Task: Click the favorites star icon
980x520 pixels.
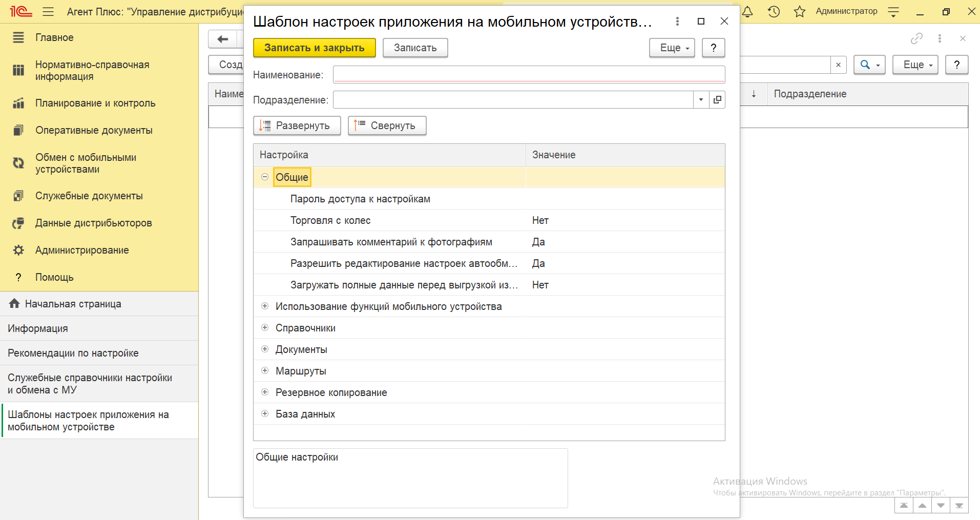Action: [x=799, y=11]
